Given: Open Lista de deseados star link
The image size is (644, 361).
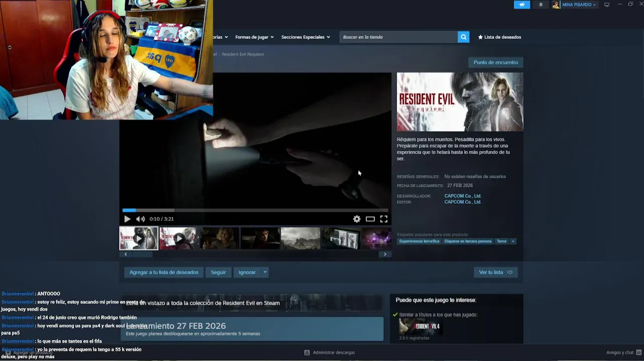Looking at the screenshot, I should click(x=500, y=37).
